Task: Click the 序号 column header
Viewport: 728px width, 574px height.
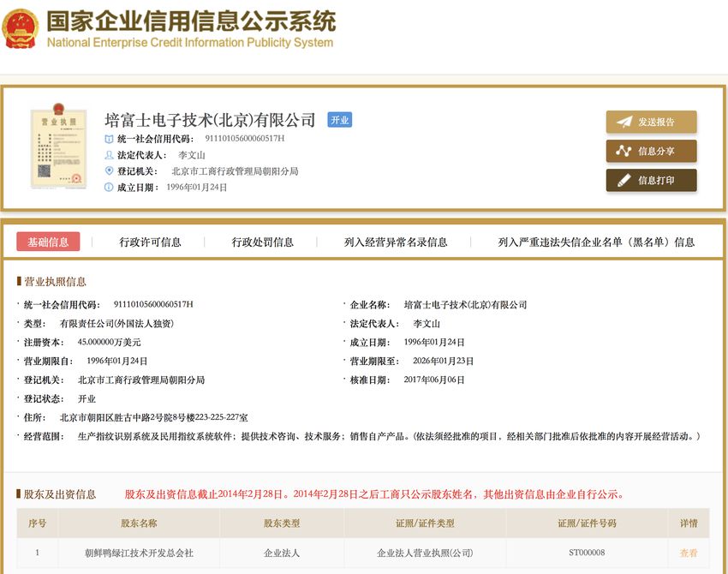Action: point(37,523)
